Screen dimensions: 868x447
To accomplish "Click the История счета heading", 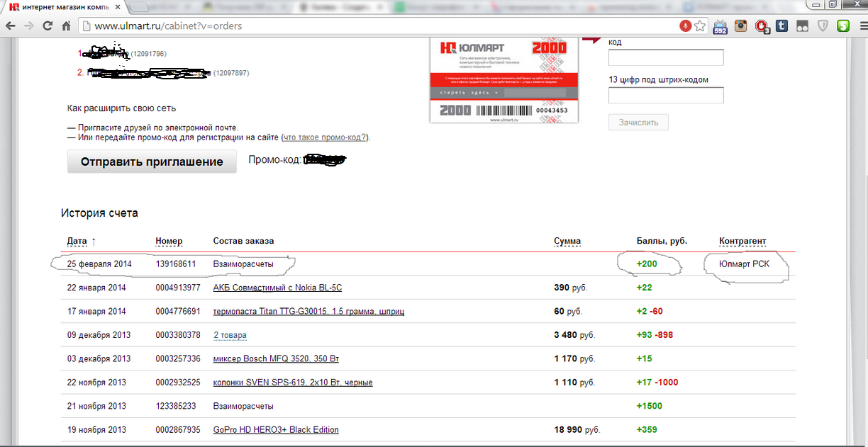I will point(99,213).
